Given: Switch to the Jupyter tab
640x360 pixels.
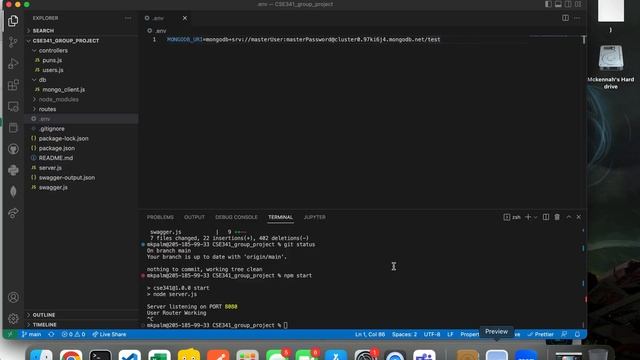Looking at the screenshot, I should click(315, 217).
